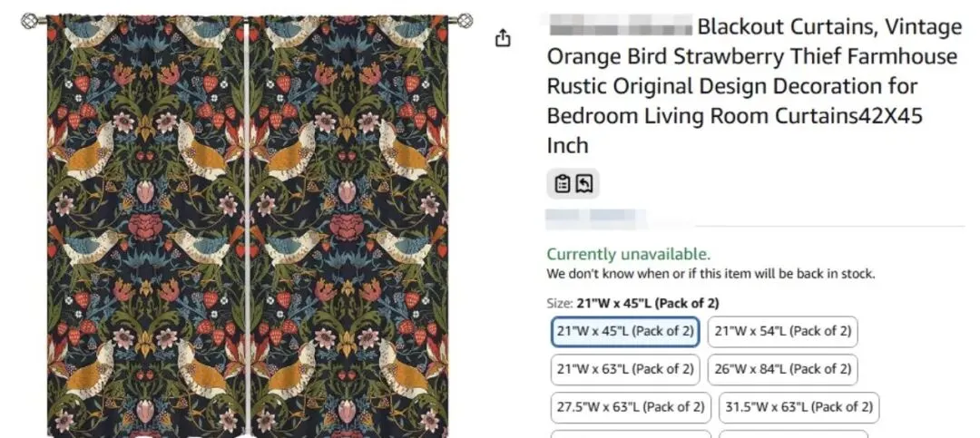Choose size 31.5"W x 63"L (Pack of 2)
Viewport: 980px width, 438px height.
pos(799,407)
